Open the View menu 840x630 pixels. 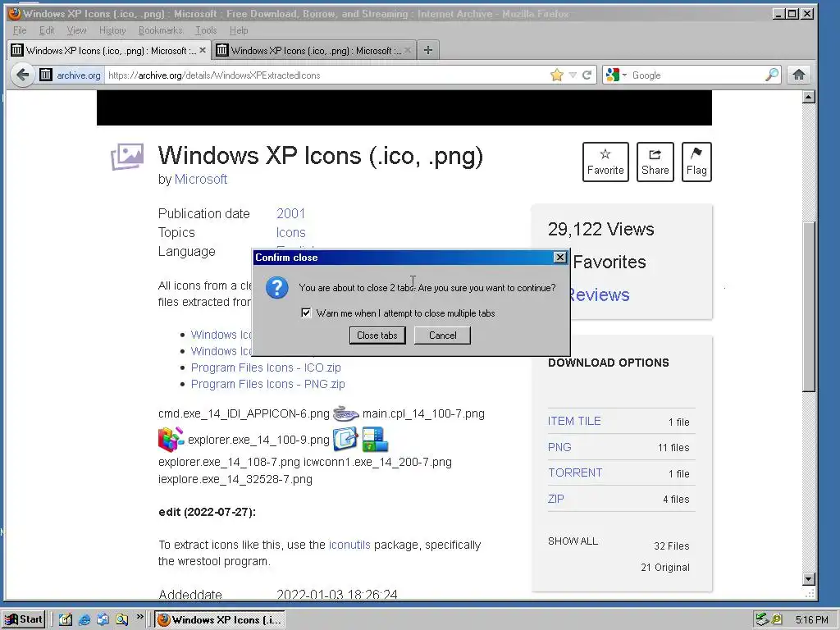coord(76,30)
